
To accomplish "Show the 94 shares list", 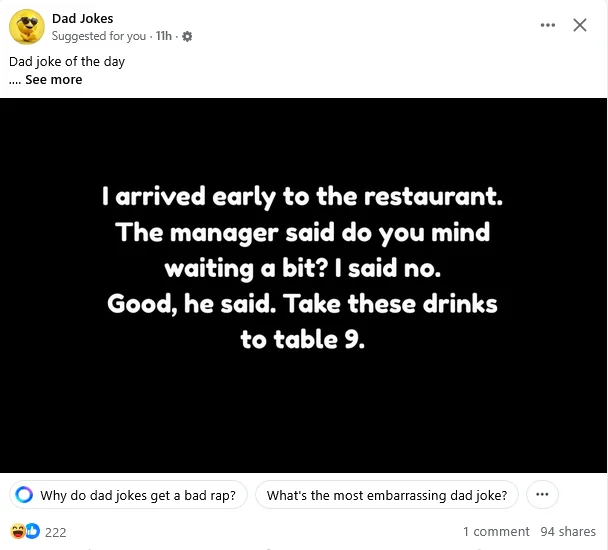I will (x=568, y=532).
